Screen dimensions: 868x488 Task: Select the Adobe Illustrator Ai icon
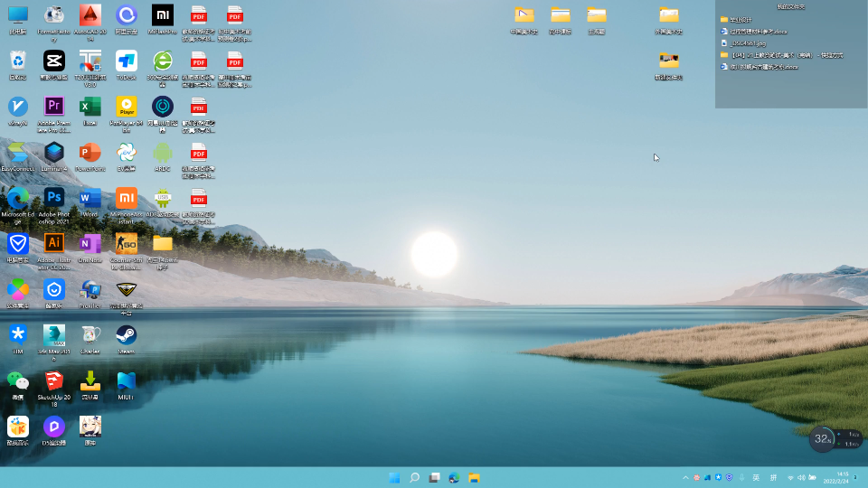click(x=53, y=251)
